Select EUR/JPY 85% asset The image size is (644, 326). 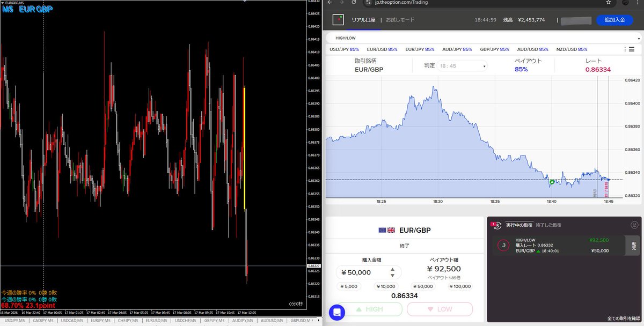click(420, 49)
